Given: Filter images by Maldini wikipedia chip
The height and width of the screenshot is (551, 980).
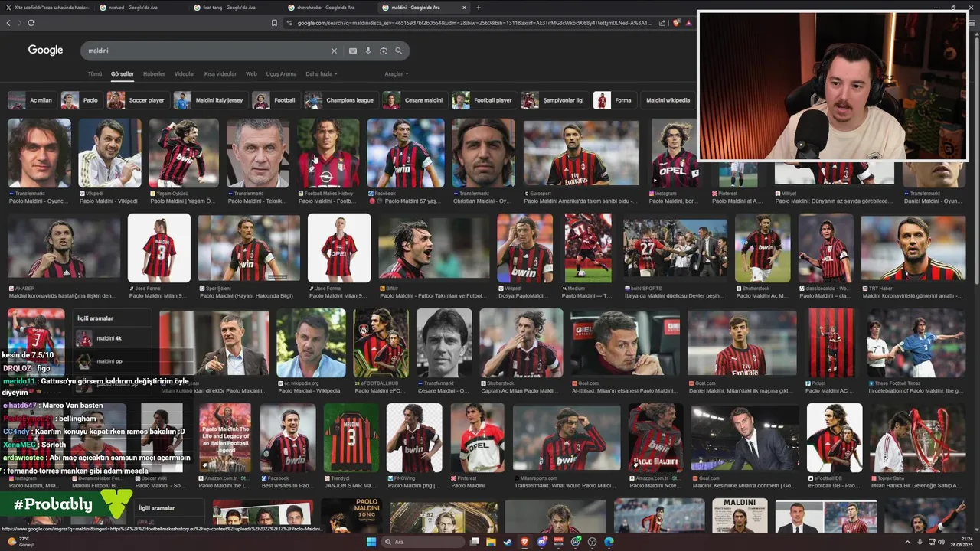Looking at the screenshot, I should click(667, 100).
